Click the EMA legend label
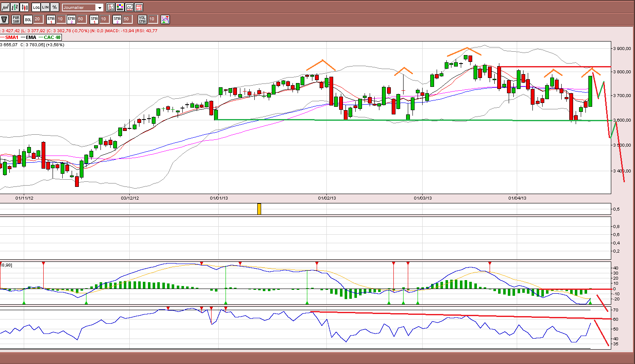The height and width of the screenshot is (364, 635). coord(31,37)
